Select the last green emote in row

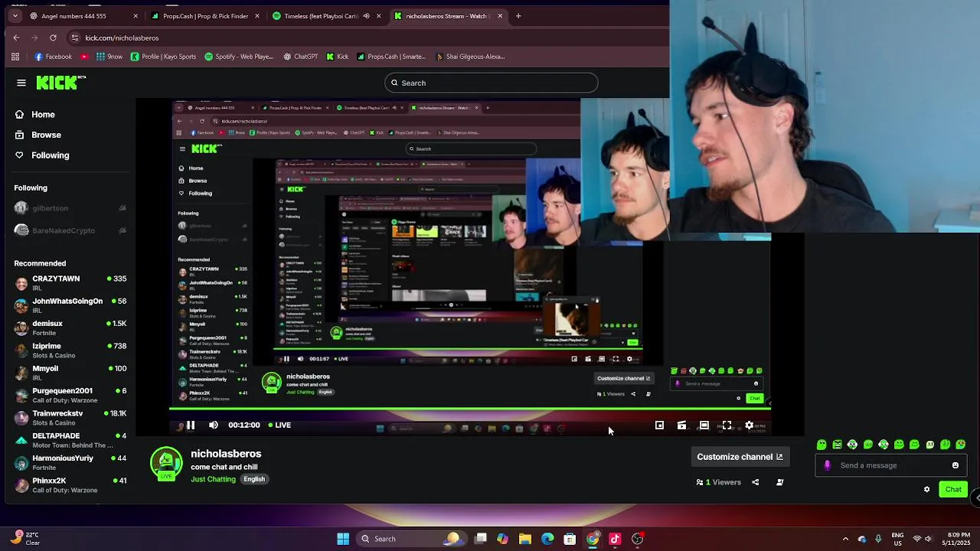(961, 445)
